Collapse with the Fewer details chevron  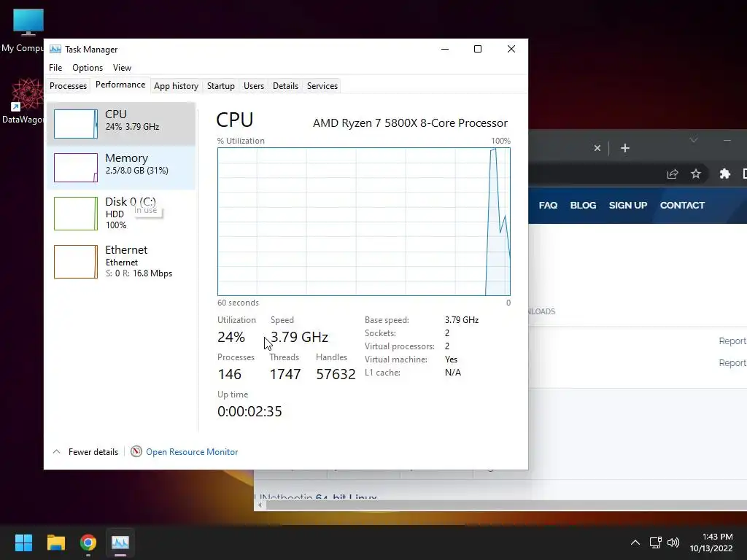(x=56, y=451)
